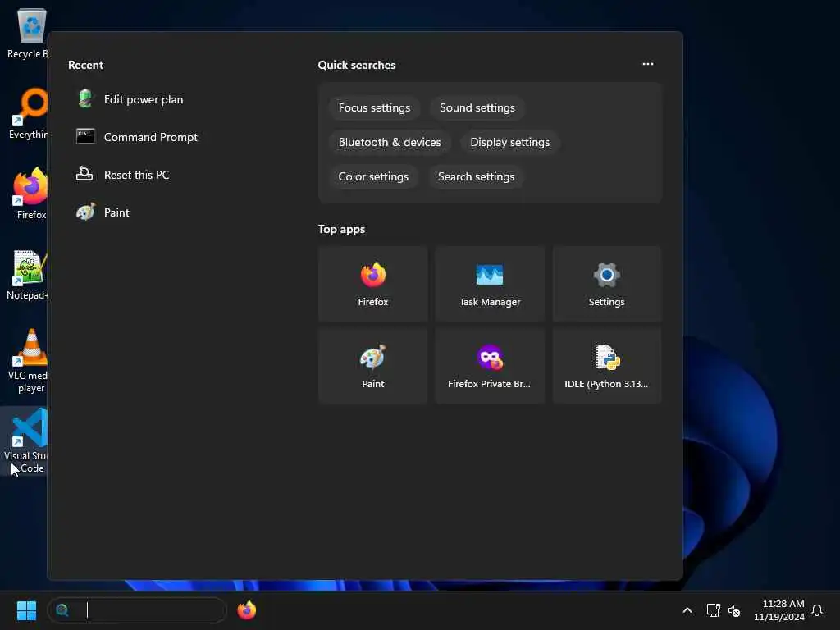840x630 pixels.
Task: Select Notepad++ desktop shortcut
Action: (x=28, y=275)
